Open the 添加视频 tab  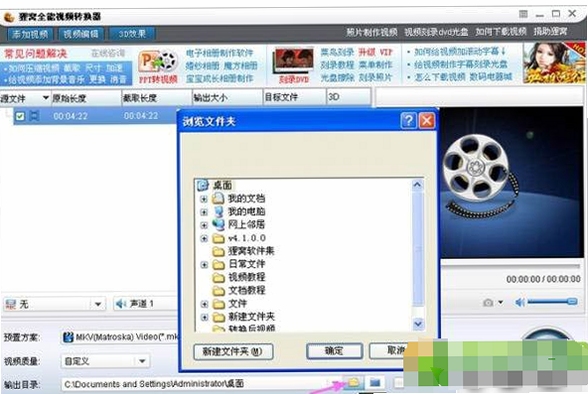pos(30,34)
